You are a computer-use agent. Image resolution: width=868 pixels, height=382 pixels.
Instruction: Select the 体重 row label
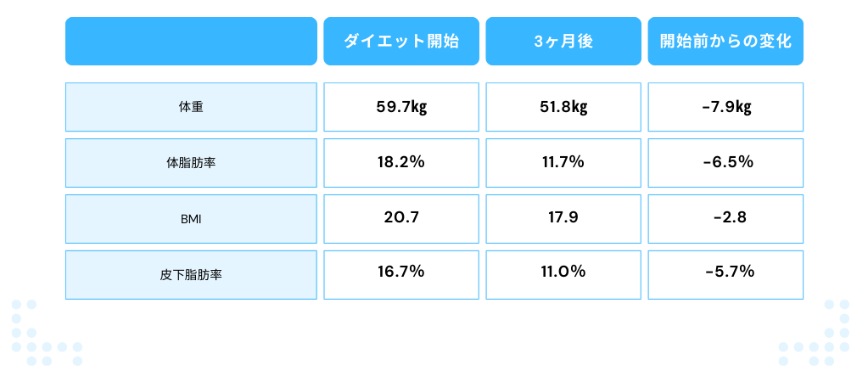pyautogui.click(x=191, y=107)
